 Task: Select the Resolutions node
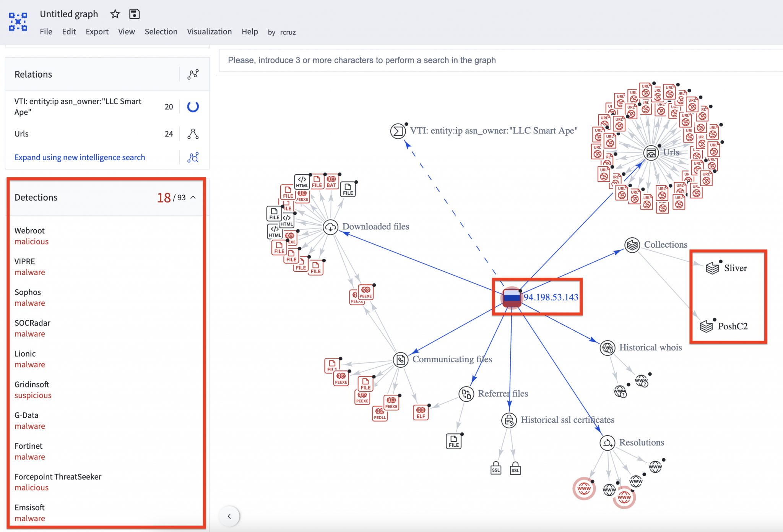point(608,444)
